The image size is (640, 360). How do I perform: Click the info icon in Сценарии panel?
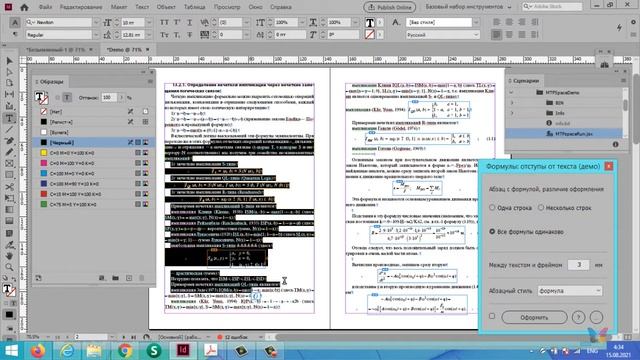pos(616,144)
